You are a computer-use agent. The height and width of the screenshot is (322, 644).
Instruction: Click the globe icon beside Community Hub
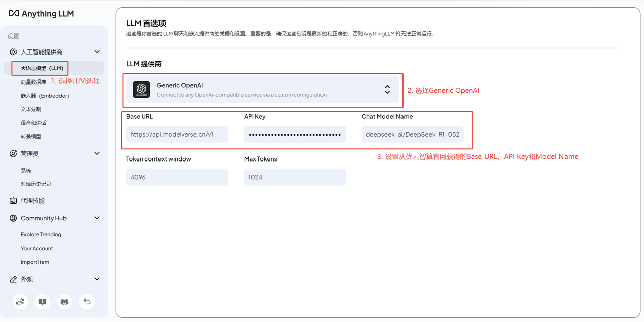coord(13,218)
